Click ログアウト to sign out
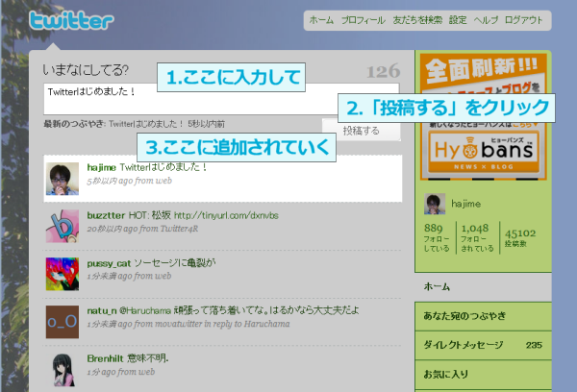The image size is (577, 392). (524, 20)
